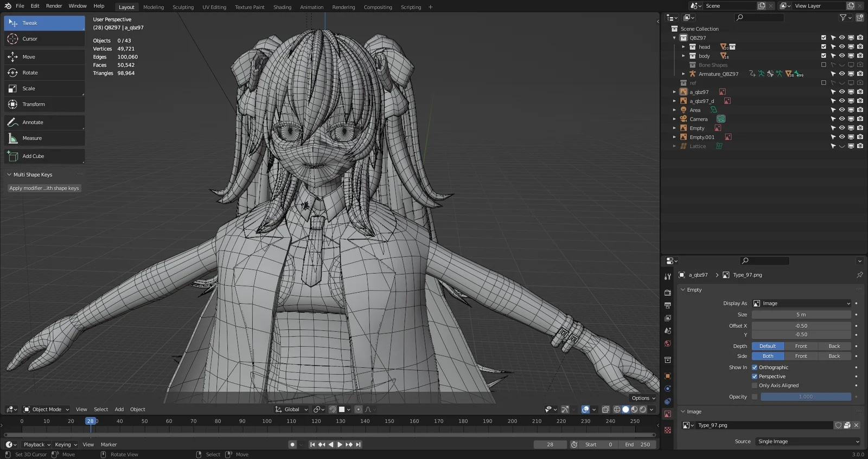The height and width of the screenshot is (459, 868).
Task: Uncheck the Orthographic checkbox
Action: [x=755, y=367]
